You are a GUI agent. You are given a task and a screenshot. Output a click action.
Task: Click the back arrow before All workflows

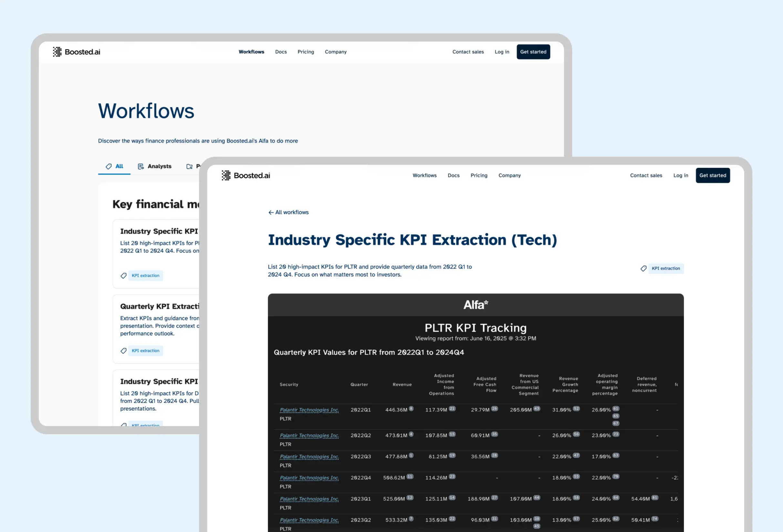point(271,213)
